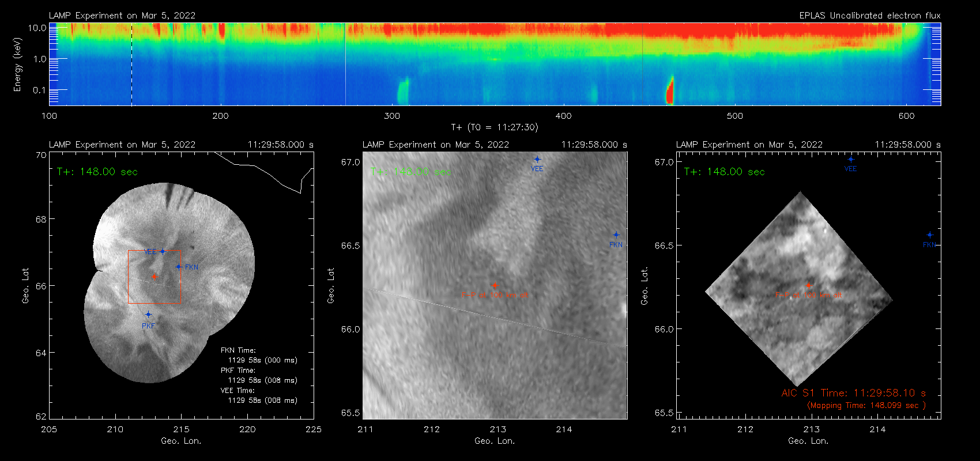
Task: Click the '213' longitude tick under middle panel
Action: (498, 429)
